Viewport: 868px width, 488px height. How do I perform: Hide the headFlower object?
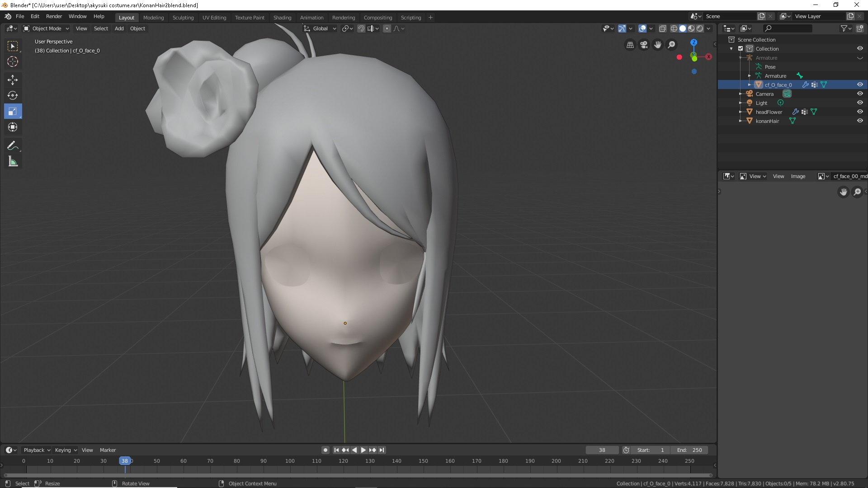point(860,112)
